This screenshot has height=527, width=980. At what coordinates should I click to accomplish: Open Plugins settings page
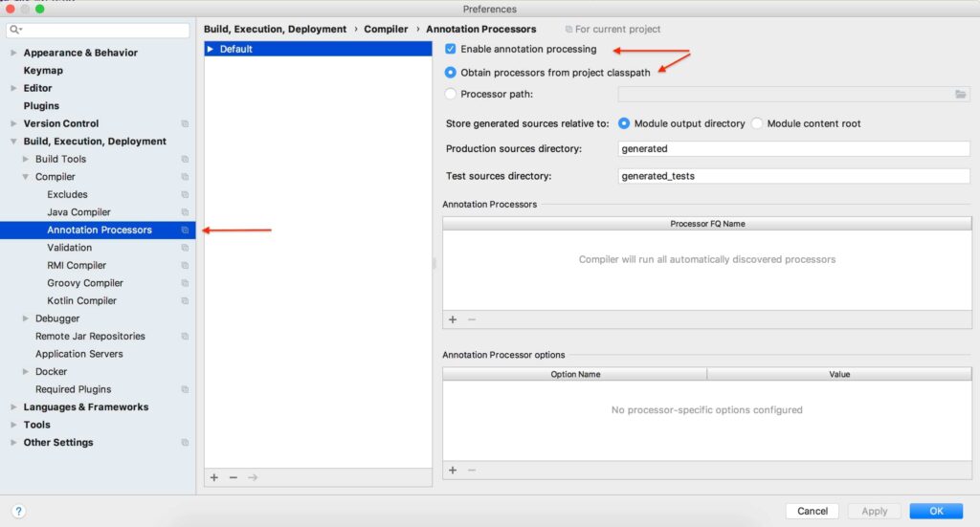point(41,105)
